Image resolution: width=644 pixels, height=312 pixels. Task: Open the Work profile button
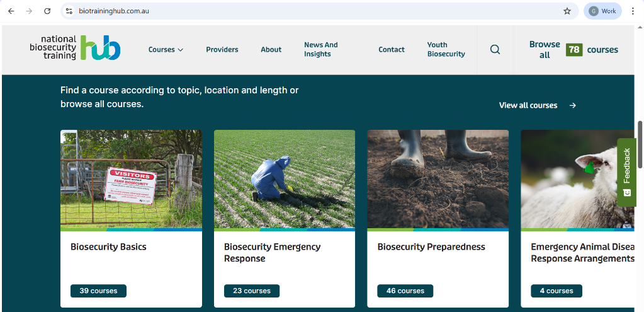[x=602, y=11]
